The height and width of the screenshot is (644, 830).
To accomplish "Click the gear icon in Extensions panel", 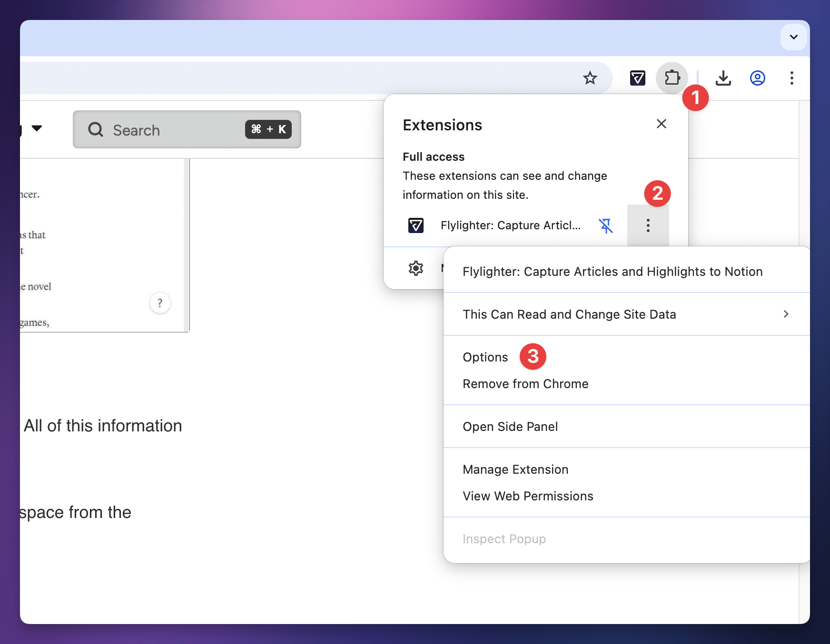I will click(416, 268).
